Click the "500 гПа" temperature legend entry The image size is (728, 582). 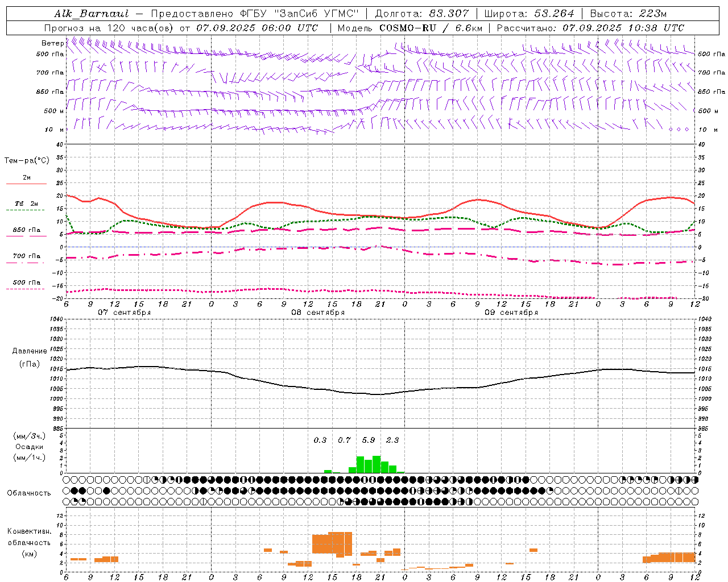pos(27,282)
